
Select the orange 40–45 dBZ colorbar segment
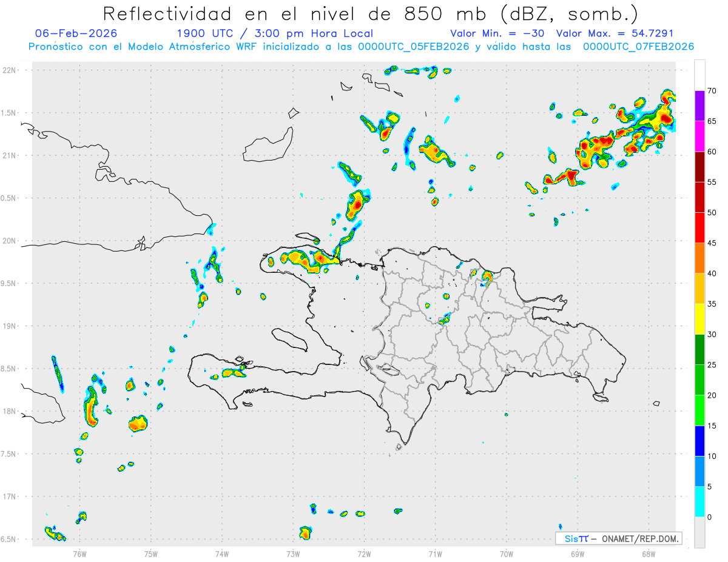point(699,258)
